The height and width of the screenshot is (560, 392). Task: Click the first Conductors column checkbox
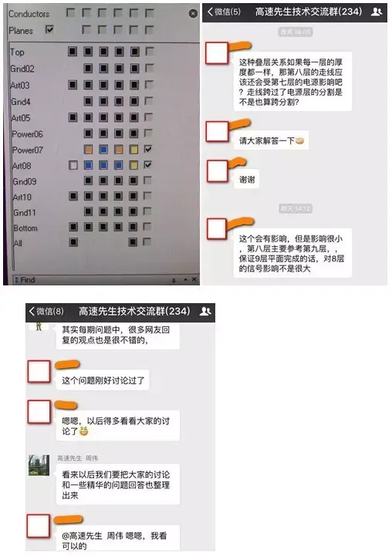click(71, 13)
